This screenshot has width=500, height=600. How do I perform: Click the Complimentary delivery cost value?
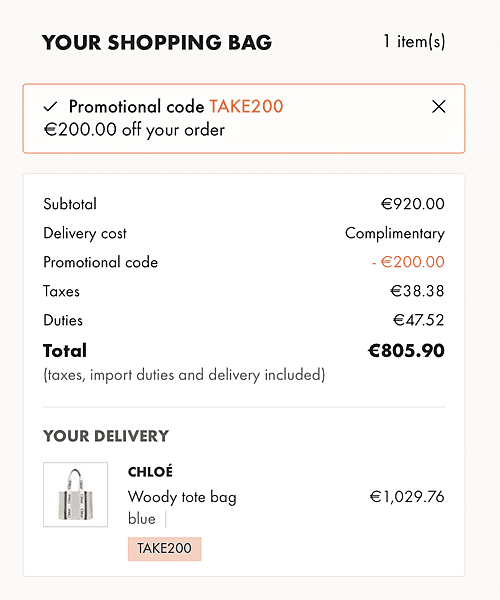coord(395,233)
